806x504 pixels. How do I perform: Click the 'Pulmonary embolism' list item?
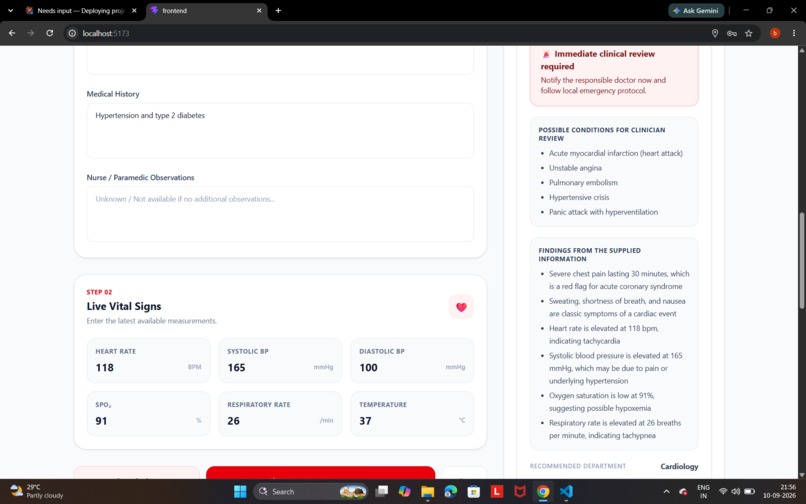583,183
